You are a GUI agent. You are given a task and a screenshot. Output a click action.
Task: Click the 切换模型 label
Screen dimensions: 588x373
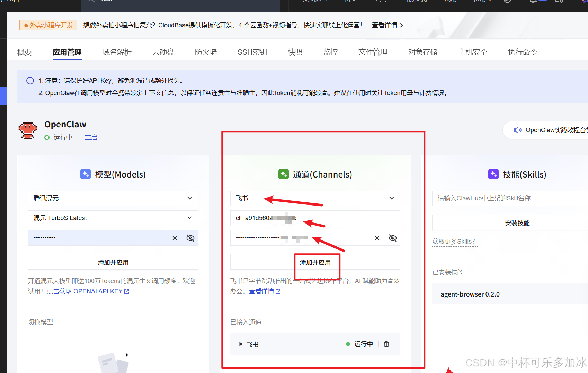(41, 322)
